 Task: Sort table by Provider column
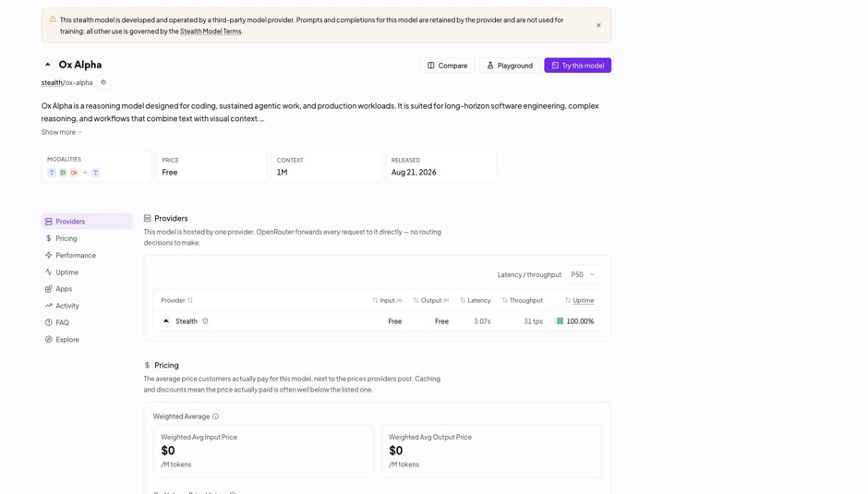point(176,300)
